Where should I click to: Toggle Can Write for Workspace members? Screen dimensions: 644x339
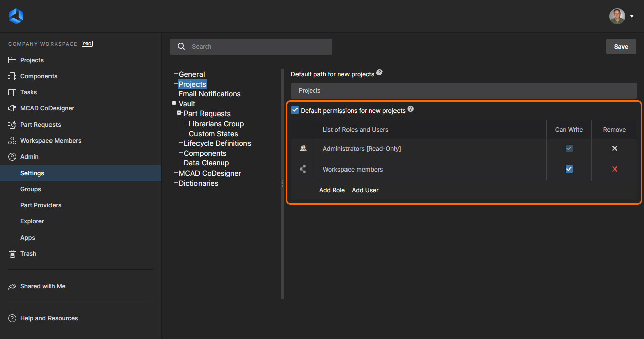tap(569, 169)
